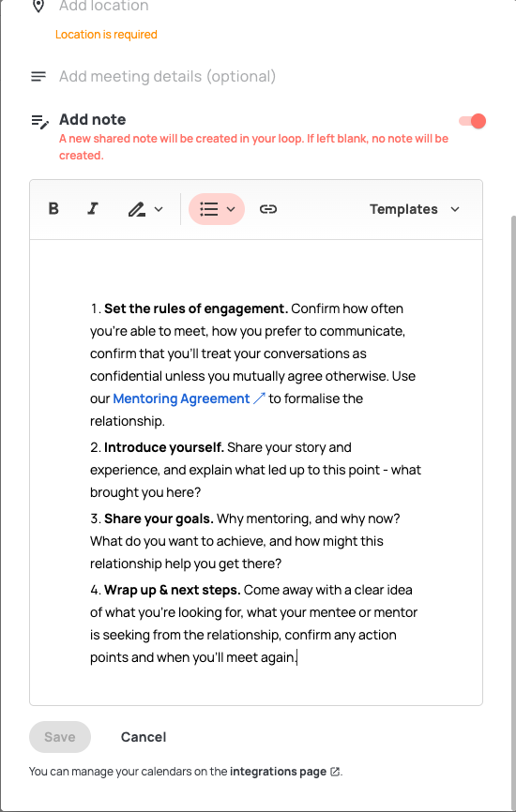Expand highlighter color dropdown arrow

[x=159, y=209]
